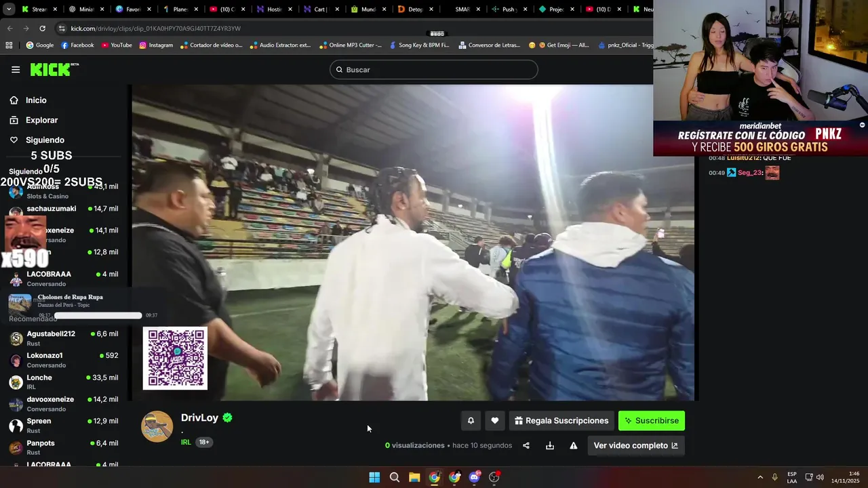Open Panpots recommended channel

63,447
